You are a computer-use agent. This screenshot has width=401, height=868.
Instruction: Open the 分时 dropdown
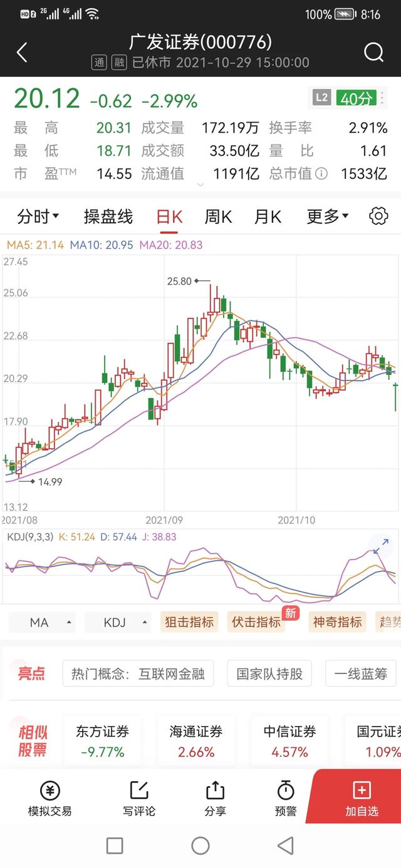pos(38,217)
